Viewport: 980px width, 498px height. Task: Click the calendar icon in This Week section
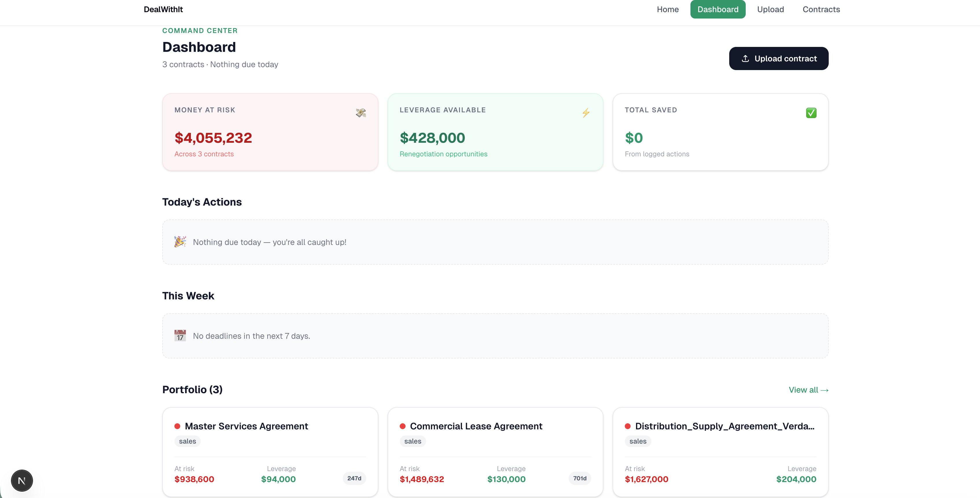click(180, 336)
